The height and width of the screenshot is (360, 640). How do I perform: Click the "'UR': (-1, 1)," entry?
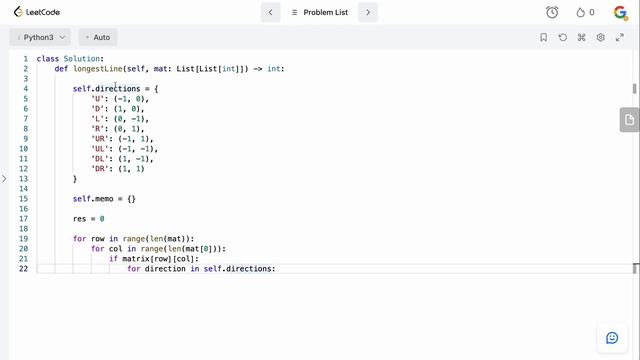click(122, 139)
